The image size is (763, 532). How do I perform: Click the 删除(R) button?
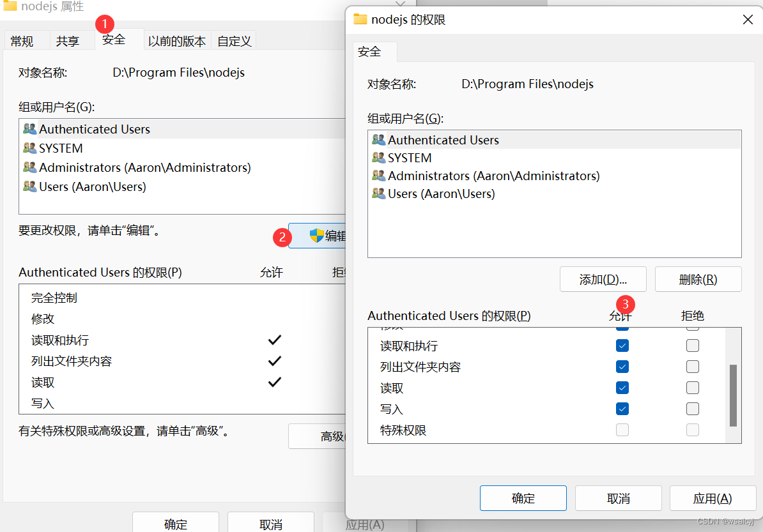698,280
